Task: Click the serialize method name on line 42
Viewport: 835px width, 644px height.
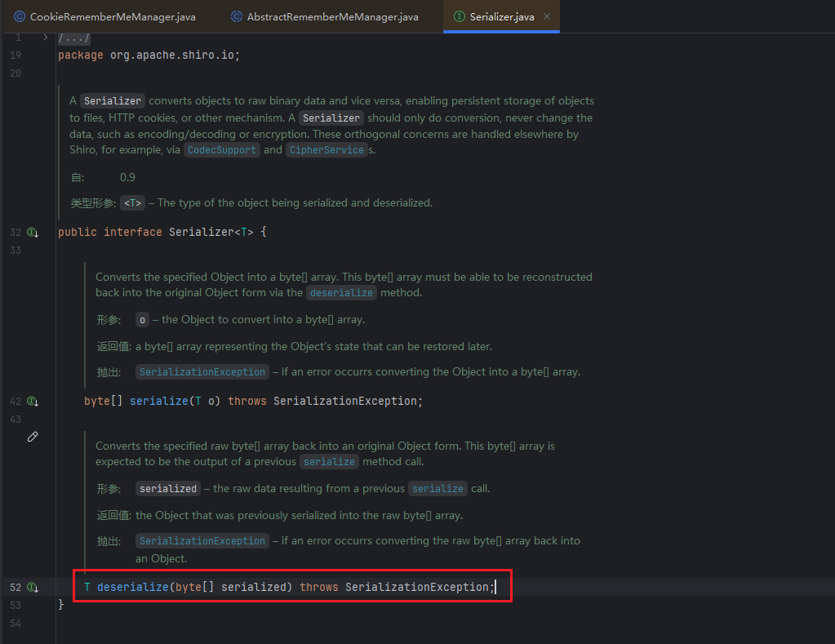Action: (158, 402)
